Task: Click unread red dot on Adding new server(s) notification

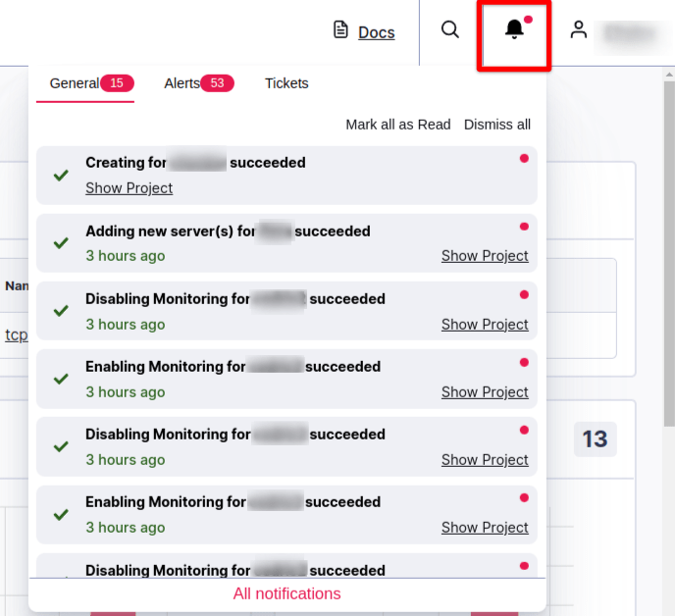Action: [524, 227]
